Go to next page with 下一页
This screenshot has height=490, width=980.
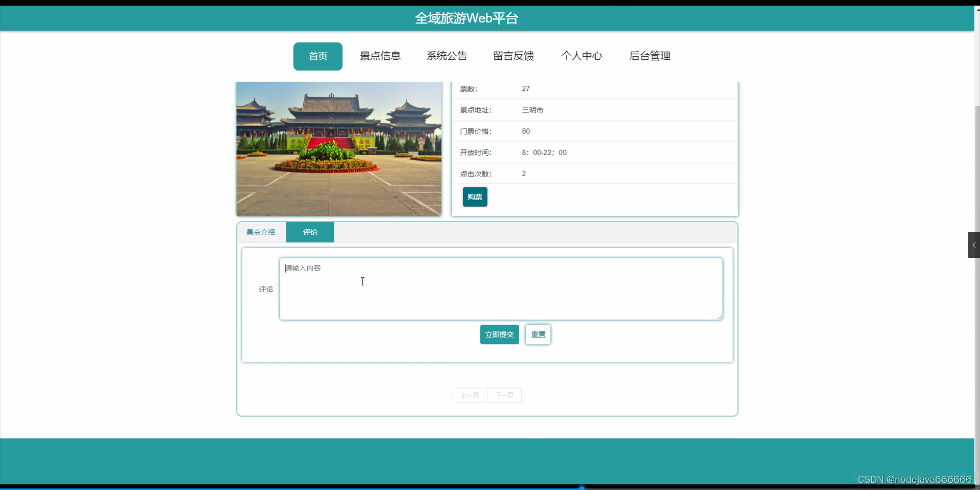(x=504, y=396)
